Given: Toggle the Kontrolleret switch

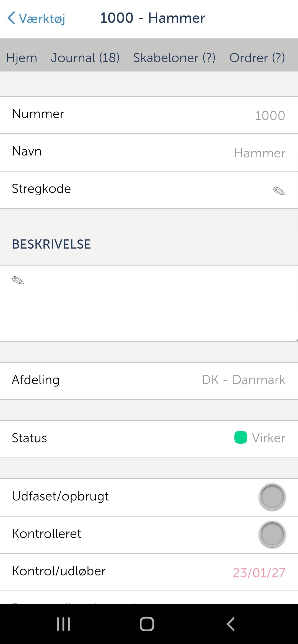Looking at the screenshot, I should click(272, 534).
